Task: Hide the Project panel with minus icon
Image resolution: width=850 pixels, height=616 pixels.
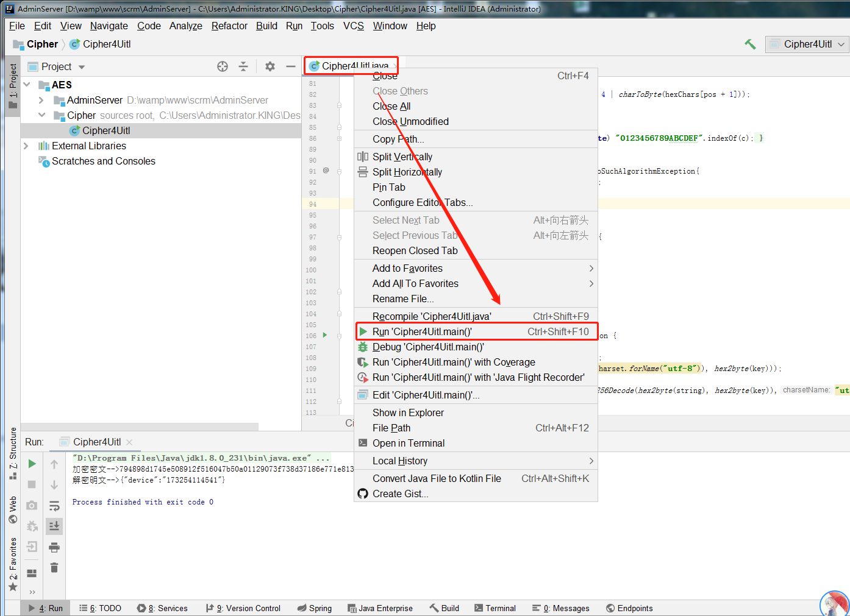Action: (291, 66)
